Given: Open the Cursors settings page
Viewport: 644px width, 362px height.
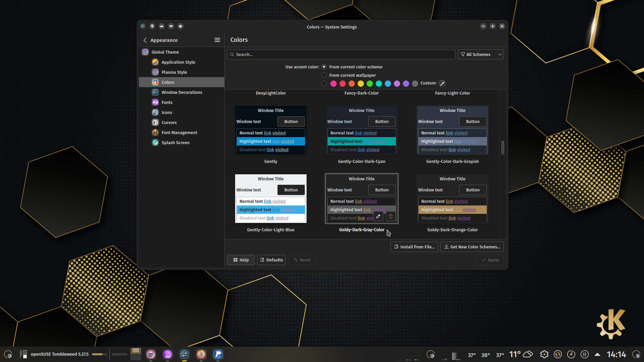Looking at the screenshot, I should point(181,122).
